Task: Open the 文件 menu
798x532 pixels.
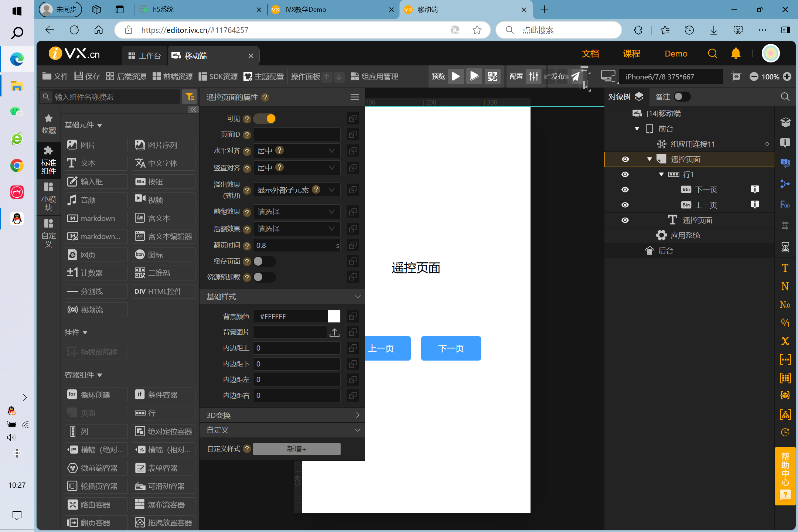Action: 55,76
